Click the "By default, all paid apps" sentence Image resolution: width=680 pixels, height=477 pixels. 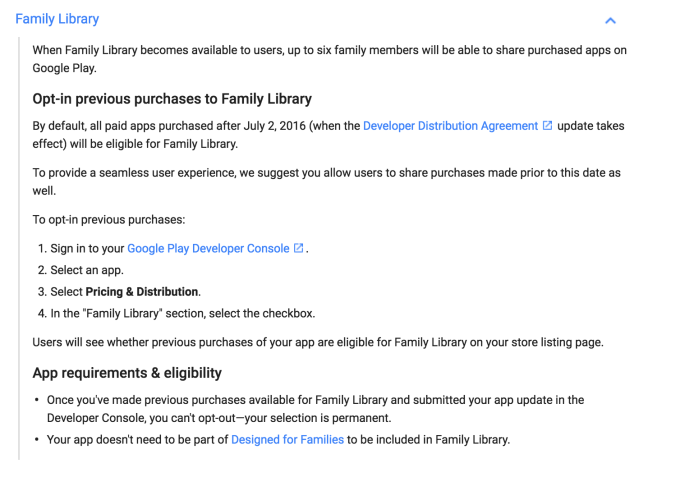point(195,126)
